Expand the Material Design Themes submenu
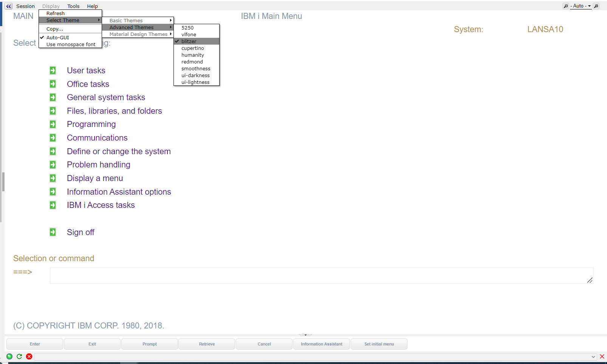607x364 pixels. click(x=138, y=34)
